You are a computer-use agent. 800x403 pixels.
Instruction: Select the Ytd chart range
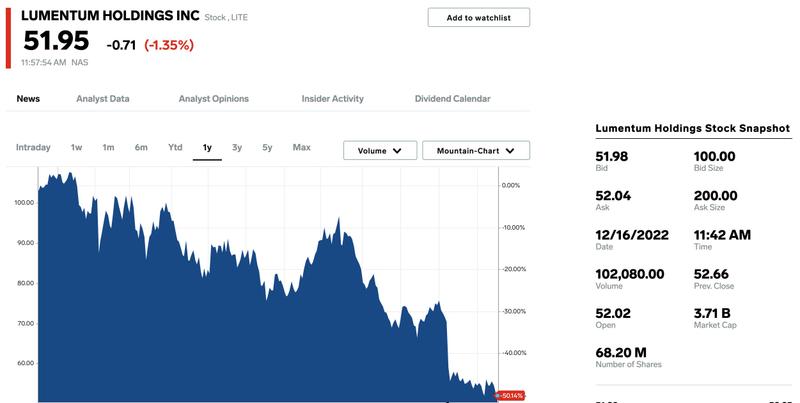coord(175,147)
